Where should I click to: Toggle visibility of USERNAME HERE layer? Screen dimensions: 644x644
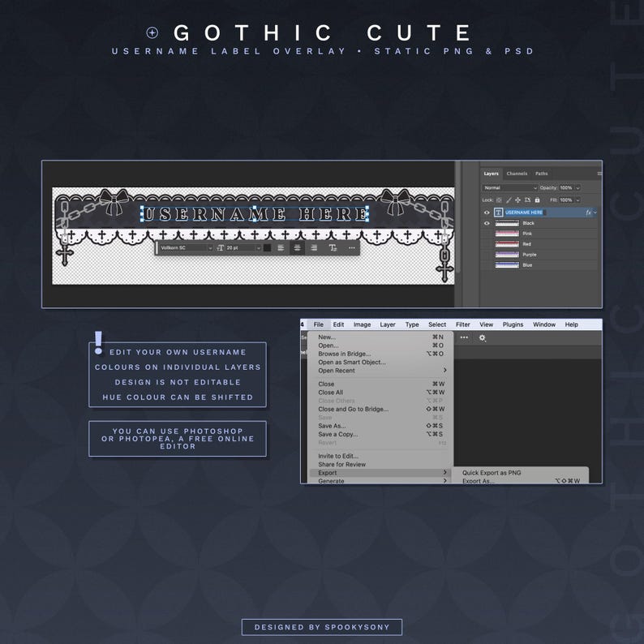(487, 213)
